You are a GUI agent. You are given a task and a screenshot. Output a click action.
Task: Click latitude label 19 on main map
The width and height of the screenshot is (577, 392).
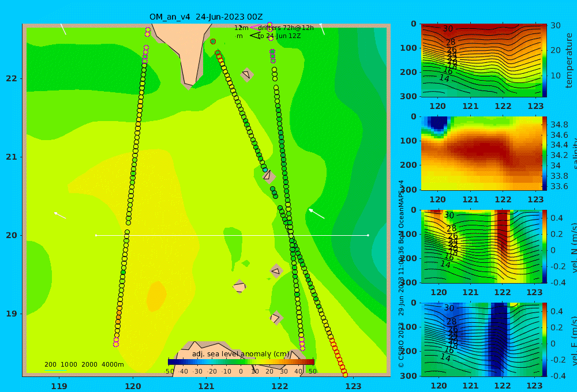coord(12,314)
